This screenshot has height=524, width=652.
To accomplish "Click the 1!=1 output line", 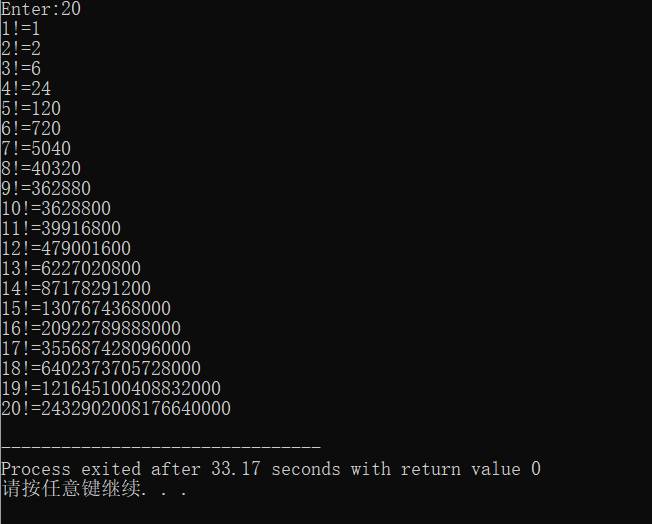I will pyautogui.click(x=21, y=29).
